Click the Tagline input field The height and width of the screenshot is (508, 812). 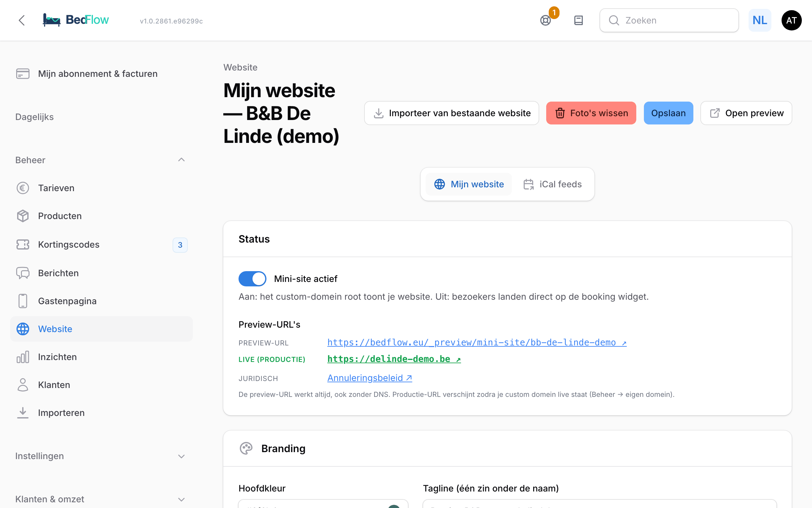point(599,504)
